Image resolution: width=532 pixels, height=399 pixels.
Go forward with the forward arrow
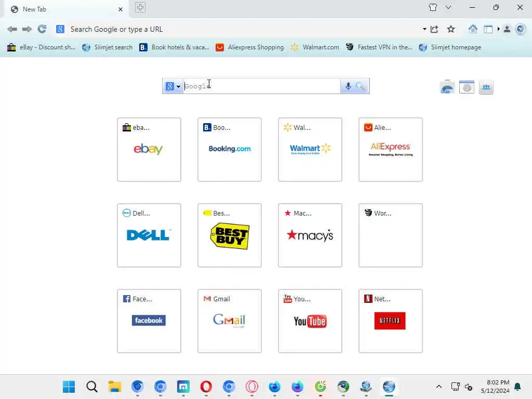coord(27,29)
